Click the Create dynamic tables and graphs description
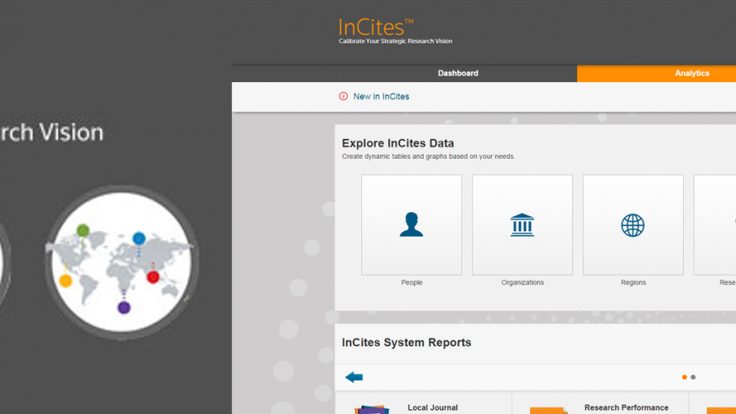736x414 pixels. point(428,156)
